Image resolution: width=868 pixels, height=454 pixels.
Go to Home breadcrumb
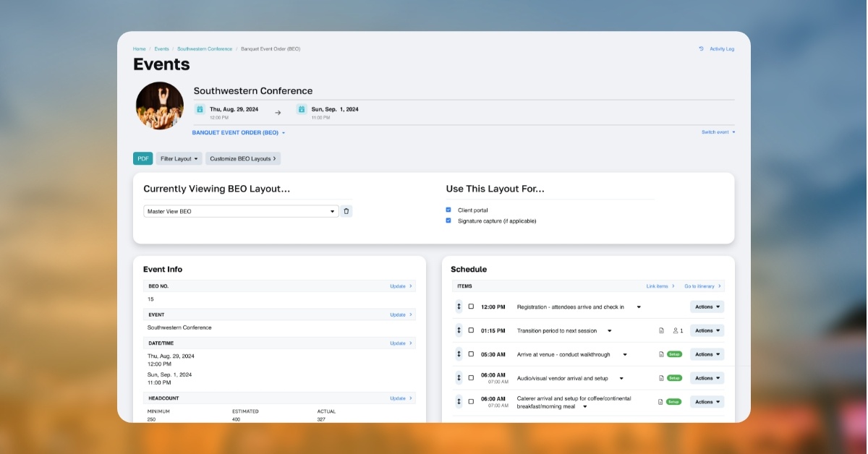[x=139, y=49]
